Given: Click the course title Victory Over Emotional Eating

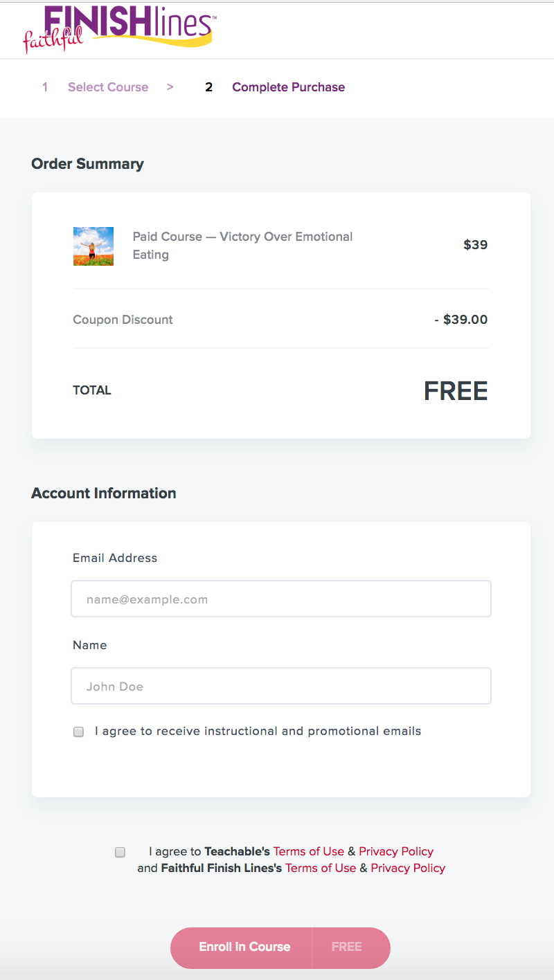Looking at the screenshot, I should (x=243, y=246).
